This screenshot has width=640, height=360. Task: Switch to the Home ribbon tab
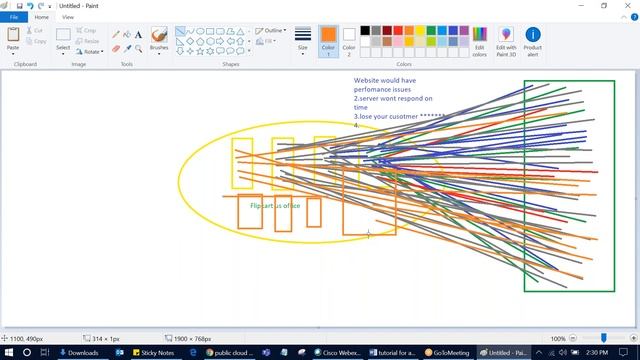coord(41,17)
